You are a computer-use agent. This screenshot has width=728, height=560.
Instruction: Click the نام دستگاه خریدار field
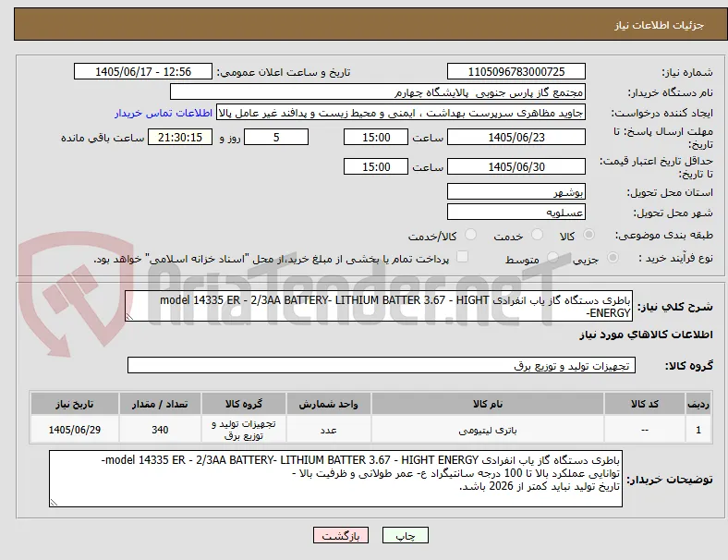[378, 91]
